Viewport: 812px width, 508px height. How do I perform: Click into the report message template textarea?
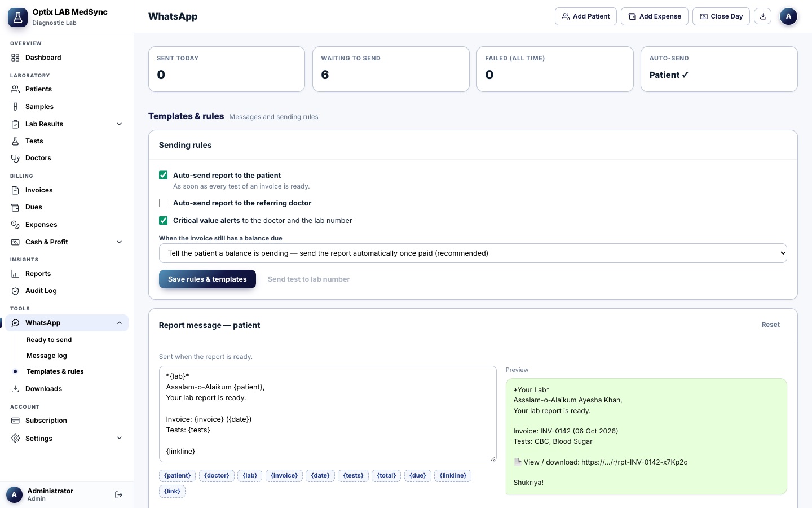click(328, 414)
